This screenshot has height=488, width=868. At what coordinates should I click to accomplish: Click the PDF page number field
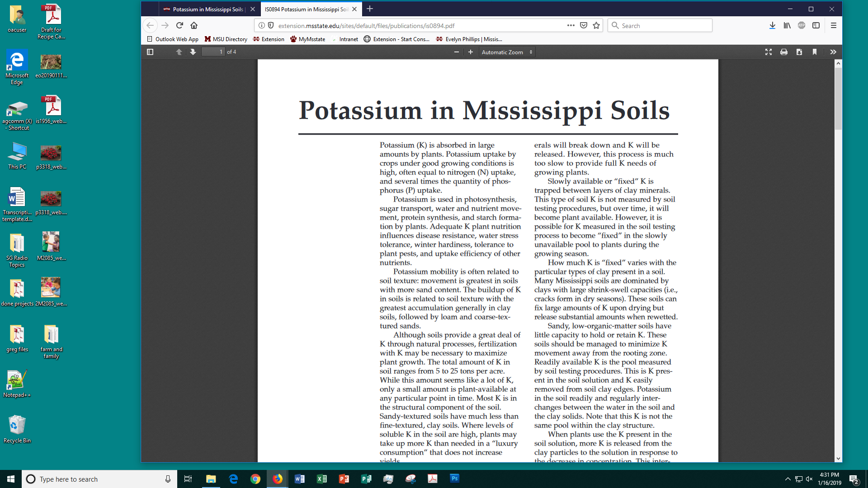click(x=213, y=52)
